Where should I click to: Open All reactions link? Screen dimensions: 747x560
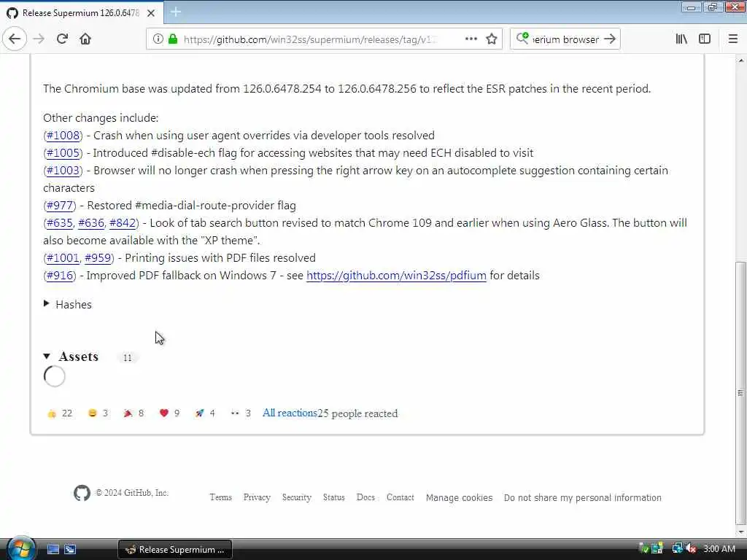pos(290,413)
